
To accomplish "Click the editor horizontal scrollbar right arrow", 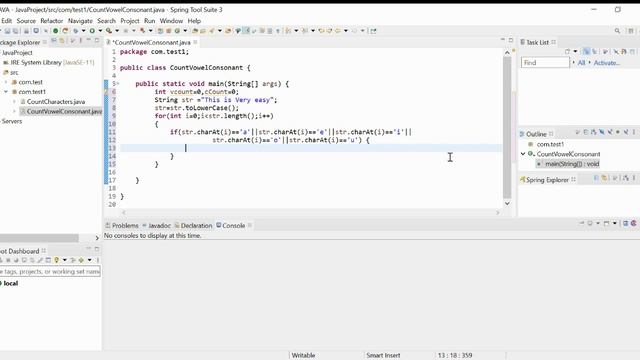I will [498, 212].
